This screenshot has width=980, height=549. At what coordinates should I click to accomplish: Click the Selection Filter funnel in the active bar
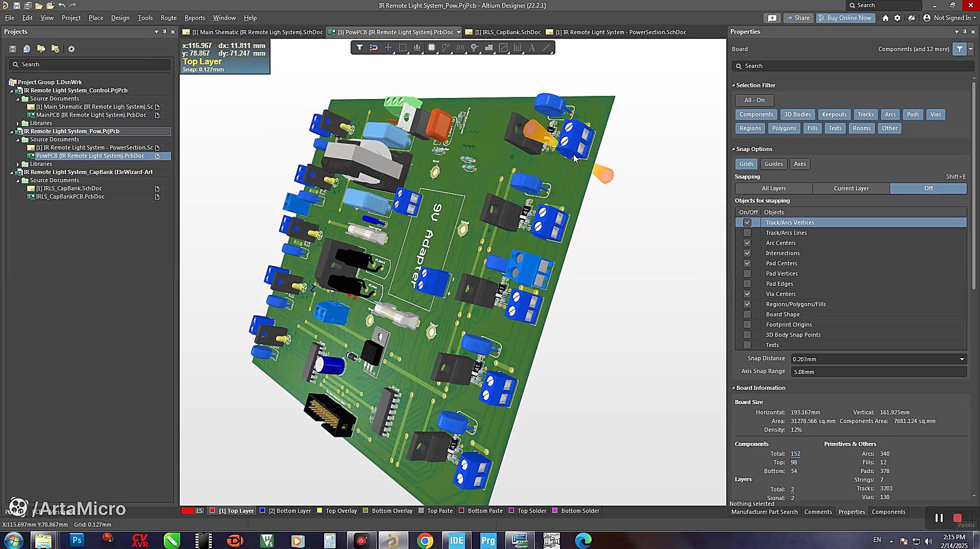(x=359, y=47)
